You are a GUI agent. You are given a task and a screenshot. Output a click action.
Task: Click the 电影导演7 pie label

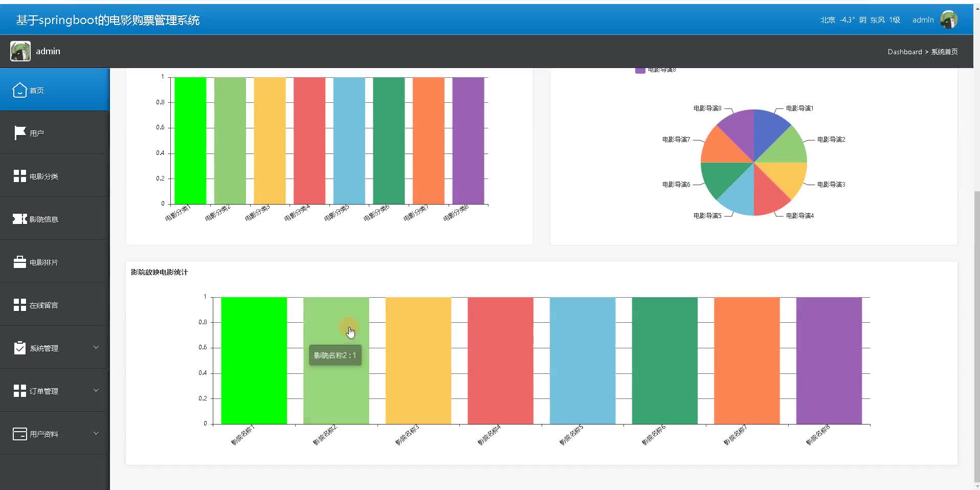pos(676,139)
